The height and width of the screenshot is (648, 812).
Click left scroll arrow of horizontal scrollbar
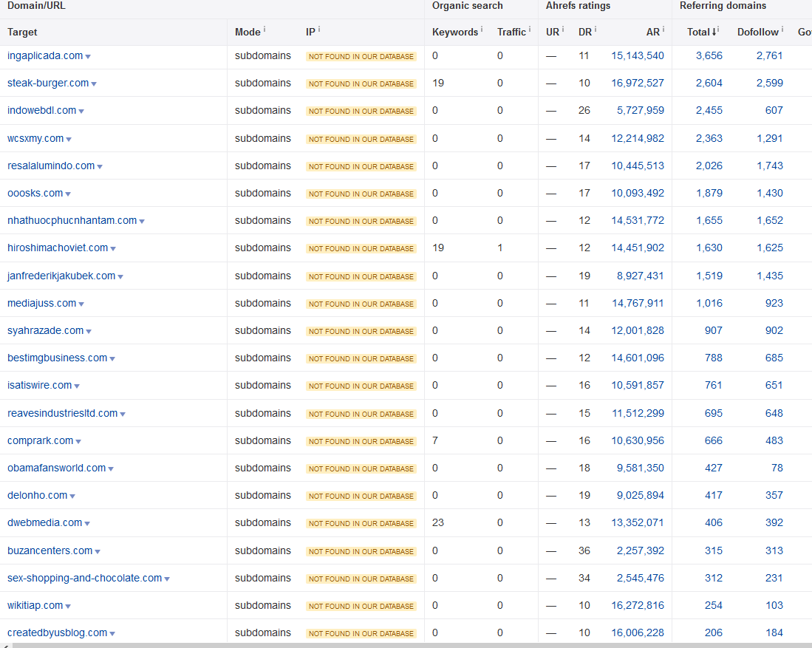[x=5, y=645]
